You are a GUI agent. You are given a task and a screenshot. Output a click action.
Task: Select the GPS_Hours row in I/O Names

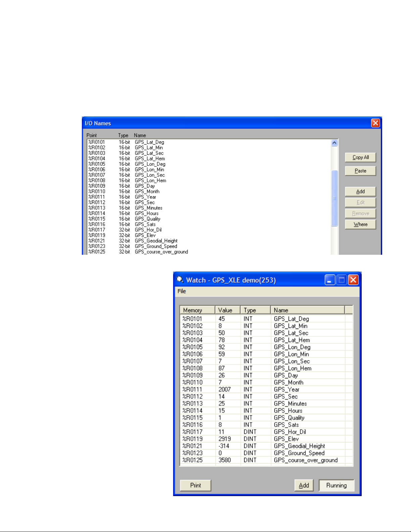[x=209, y=213]
